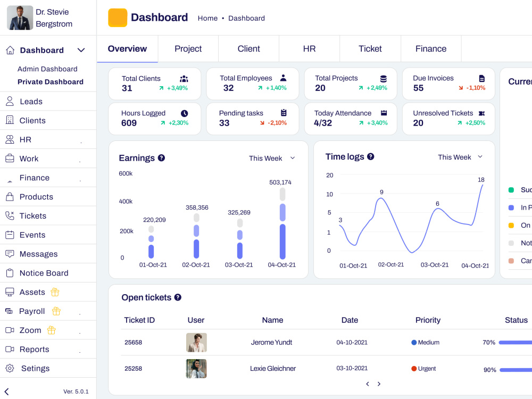Click the Messages chat icon

coord(10,253)
